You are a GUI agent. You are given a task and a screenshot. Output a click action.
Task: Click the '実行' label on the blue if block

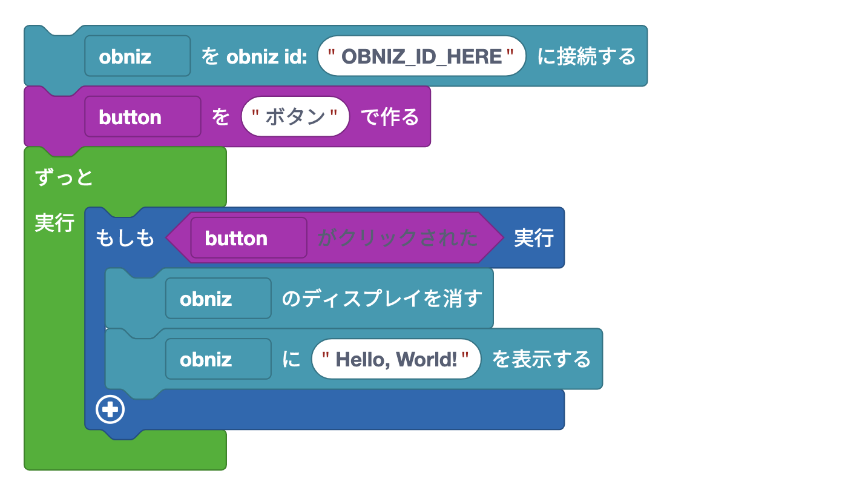533,238
